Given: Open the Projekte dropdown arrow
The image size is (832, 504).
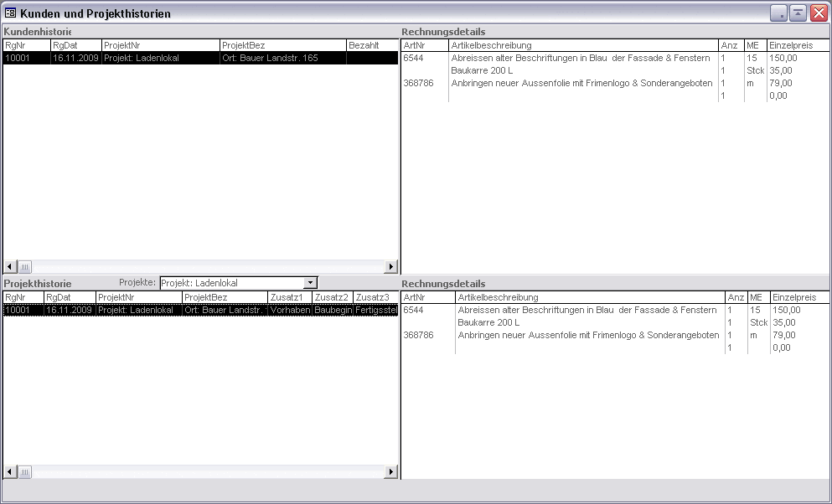Looking at the screenshot, I should click(x=311, y=284).
